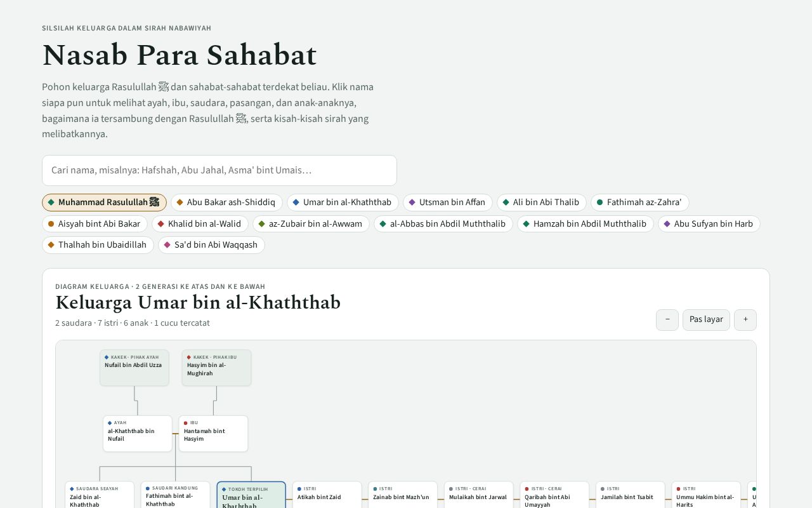The height and width of the screenshot is (508, 812).
Task: Open Abu Bakar ash-Shiddiq's family
Action: [226, 203]
